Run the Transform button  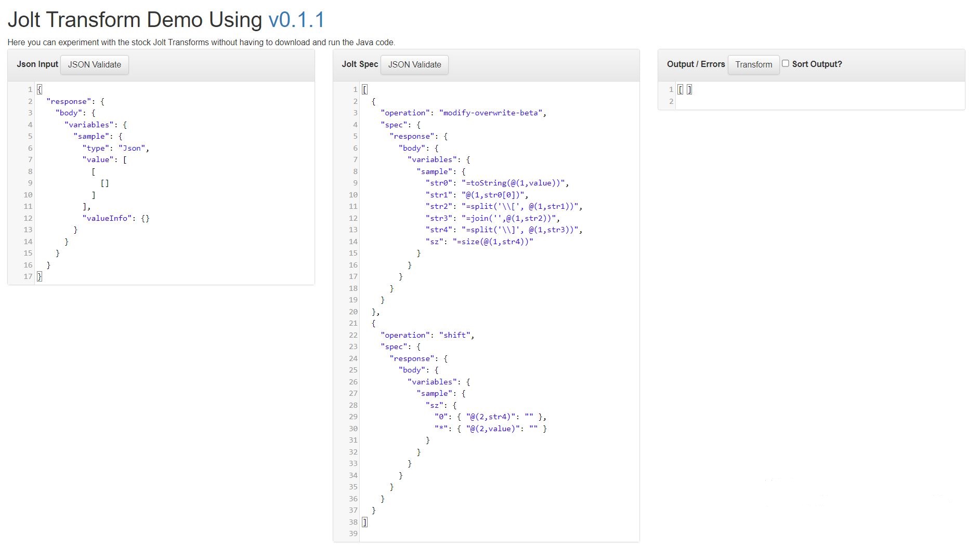753,65
